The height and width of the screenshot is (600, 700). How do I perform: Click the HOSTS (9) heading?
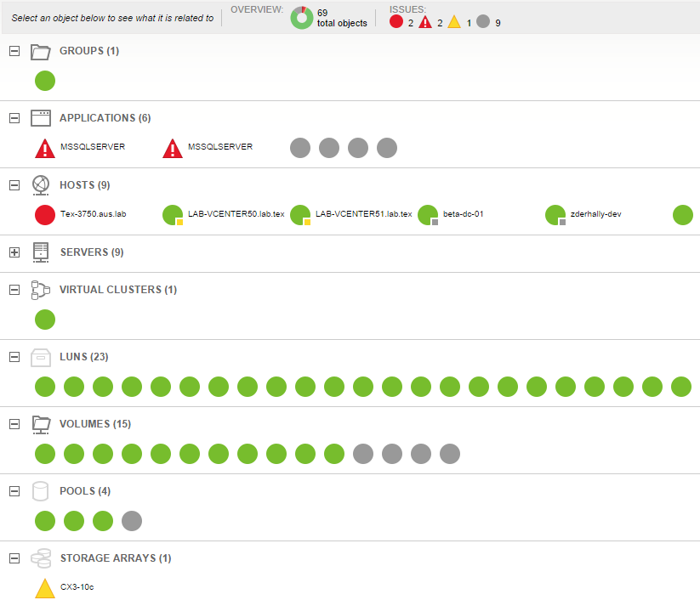[85, 185]
